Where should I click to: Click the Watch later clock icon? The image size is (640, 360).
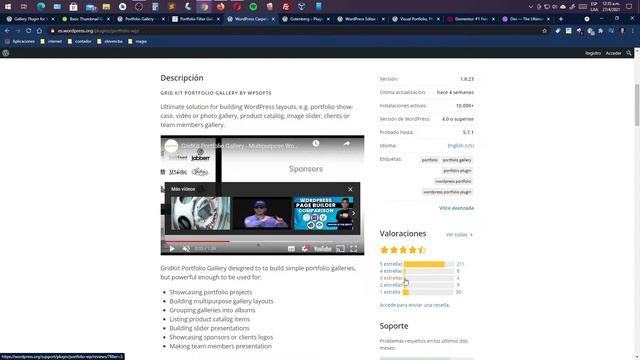pyautogui.click(x=316, y=144)
